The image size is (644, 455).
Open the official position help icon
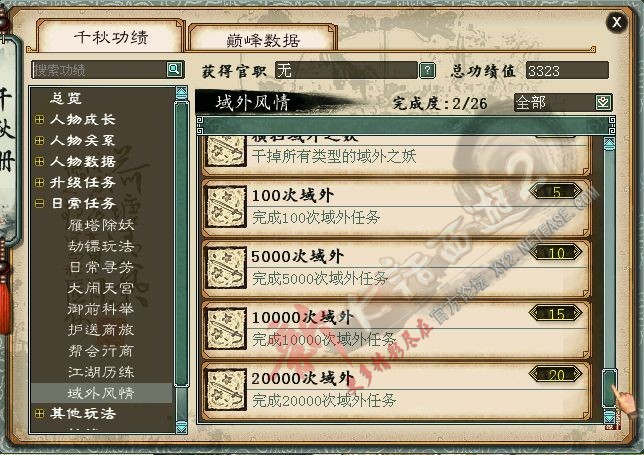coord(427,71)
